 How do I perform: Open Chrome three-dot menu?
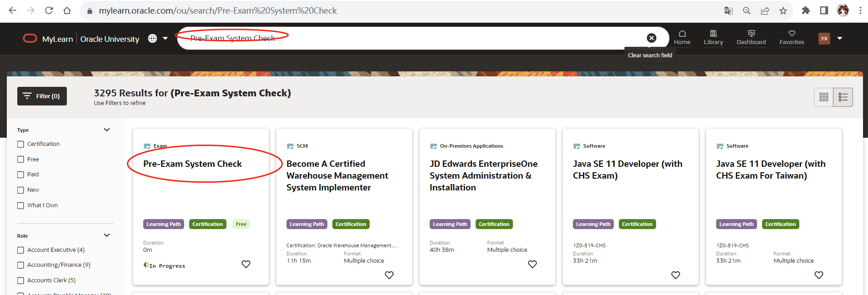coord(860,10)
